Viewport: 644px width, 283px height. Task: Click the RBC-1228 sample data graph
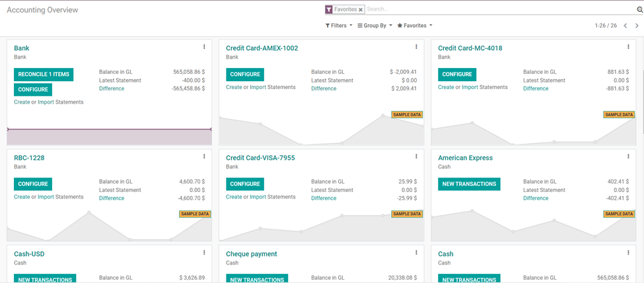click(109, 226)
